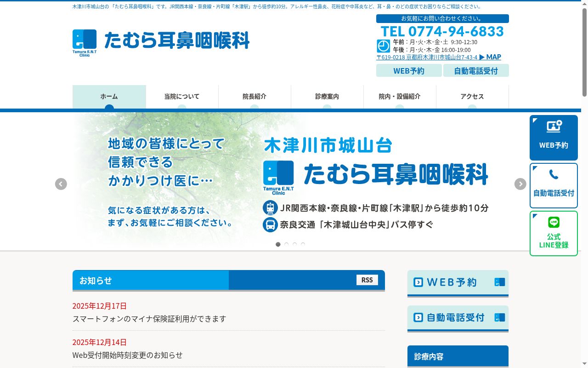Open the 診療案内 navigation tab
Screen dimensions: 588x368
coord(327,97)
